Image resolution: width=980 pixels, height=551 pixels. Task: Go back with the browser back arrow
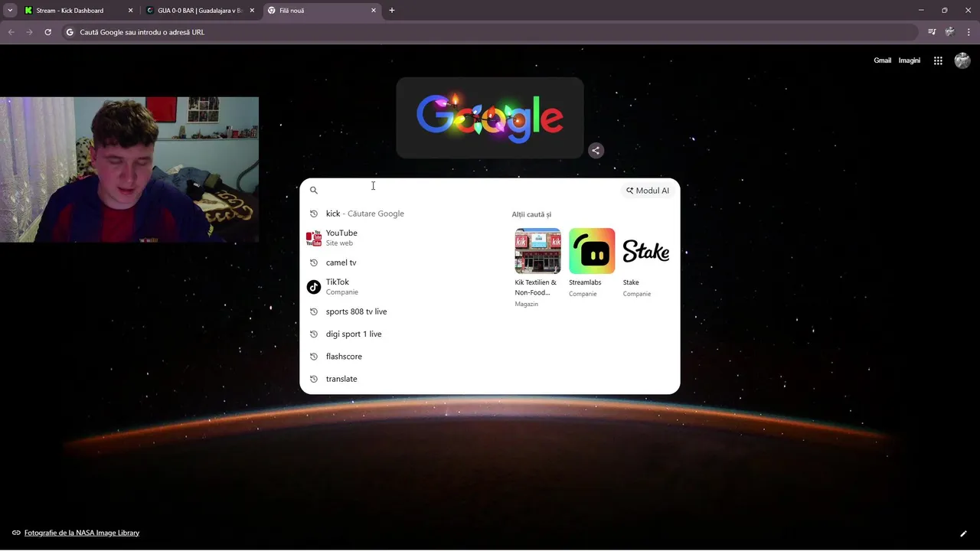(11, 32)
